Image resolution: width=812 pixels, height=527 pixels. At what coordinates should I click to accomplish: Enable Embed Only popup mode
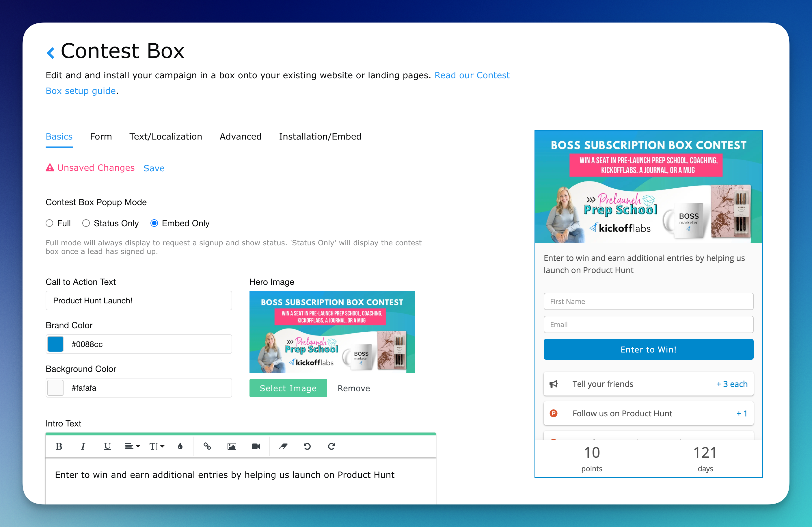click(154, 223)
